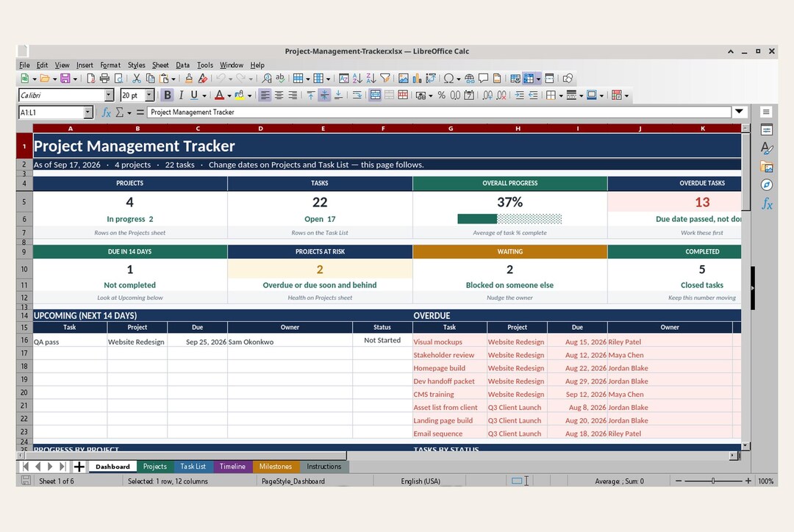Expand the Name Box dropdown

tap(88, 112)
